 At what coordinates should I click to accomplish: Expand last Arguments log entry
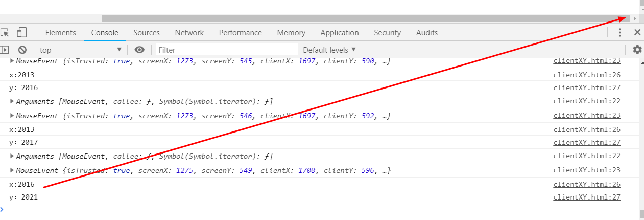pyautogui.click(x=12, y=156)
